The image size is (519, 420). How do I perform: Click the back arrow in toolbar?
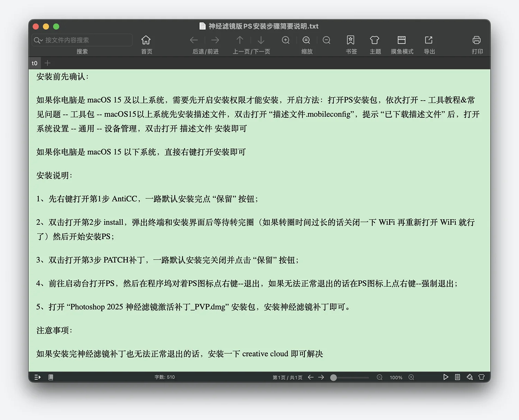point(194,40)
